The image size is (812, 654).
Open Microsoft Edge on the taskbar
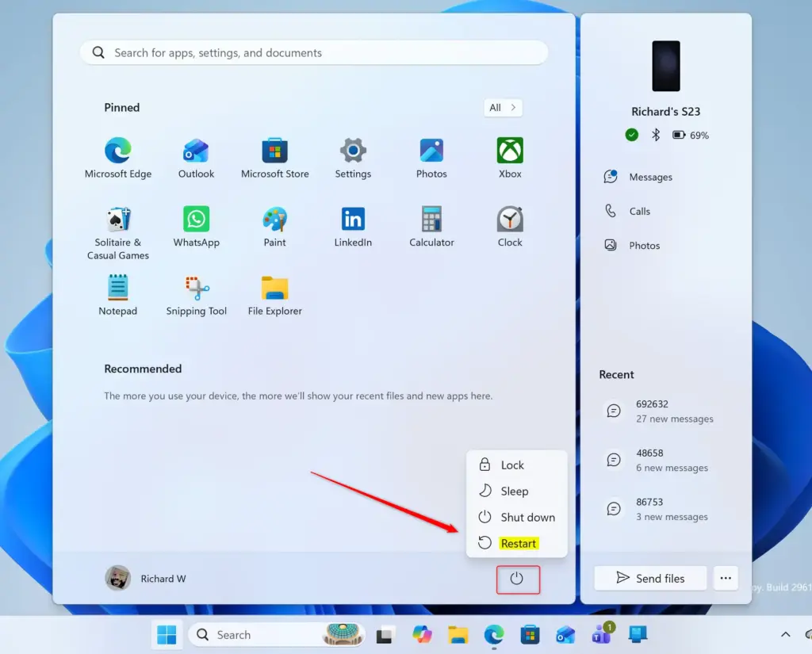pos(494,634)
